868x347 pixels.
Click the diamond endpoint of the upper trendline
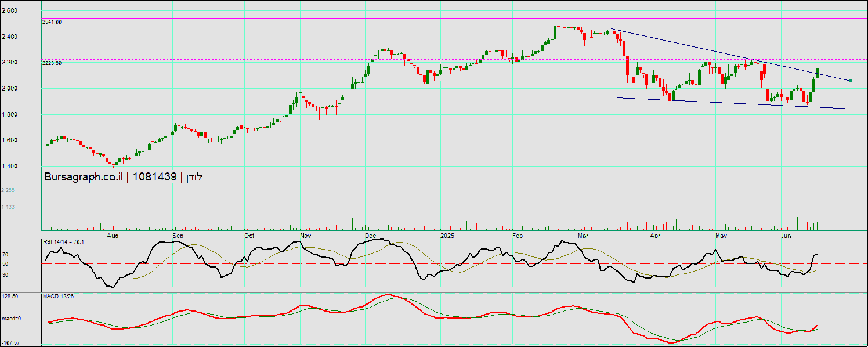tap(850, 81)
